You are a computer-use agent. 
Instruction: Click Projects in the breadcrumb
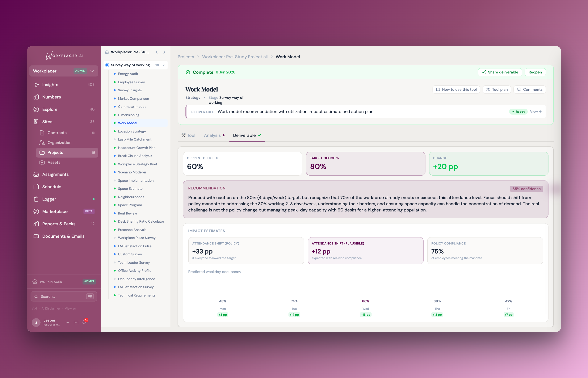pyautogui.click(x=186, y=57)
